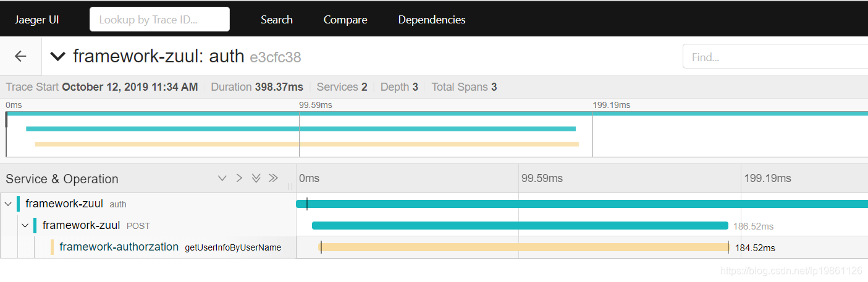This screenshot has width=868, height=282.
Task: Click the Service & Operation header
Action: pyautogui.click(x=62, y=179)
